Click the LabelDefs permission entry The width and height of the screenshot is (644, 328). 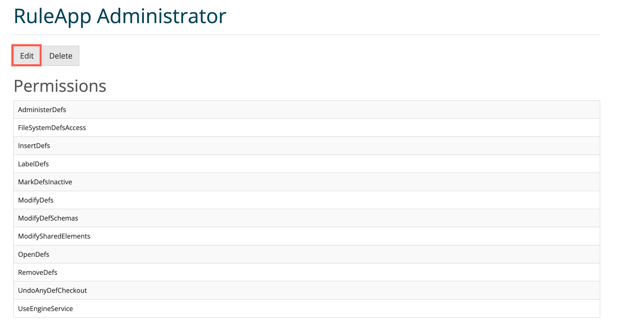33,164
